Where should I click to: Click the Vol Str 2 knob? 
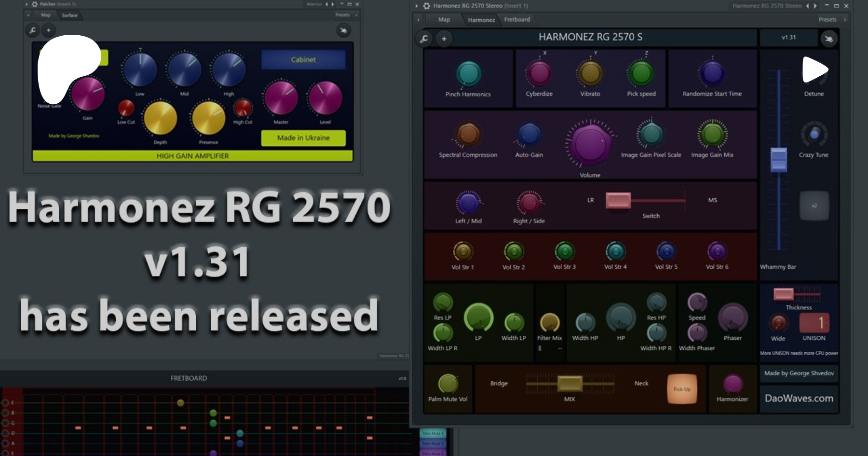pos(514,251)
